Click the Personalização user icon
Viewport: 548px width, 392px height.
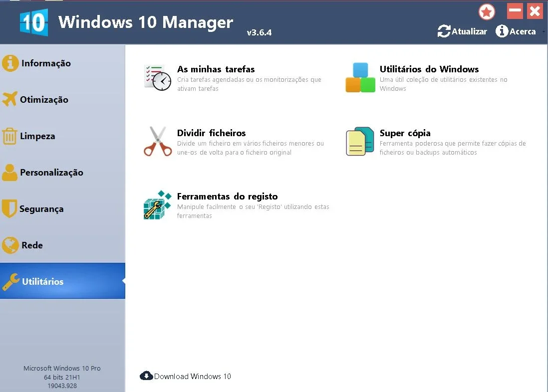(9, 172)
